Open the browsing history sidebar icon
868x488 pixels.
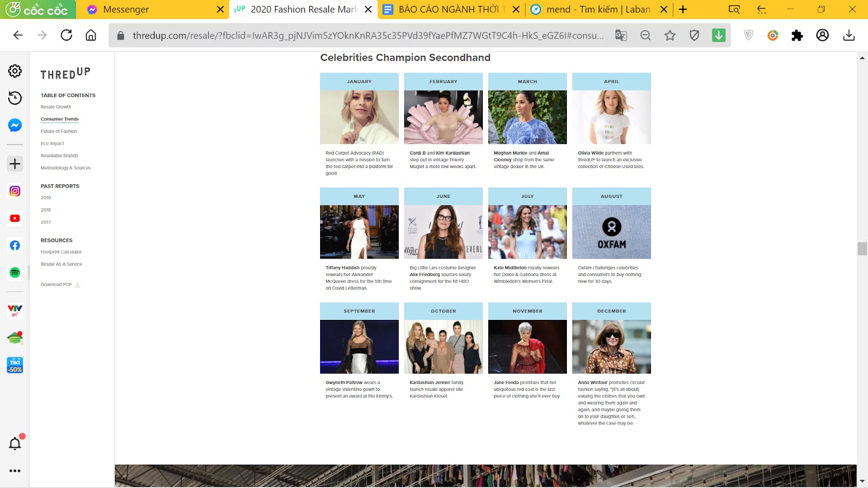15,98
